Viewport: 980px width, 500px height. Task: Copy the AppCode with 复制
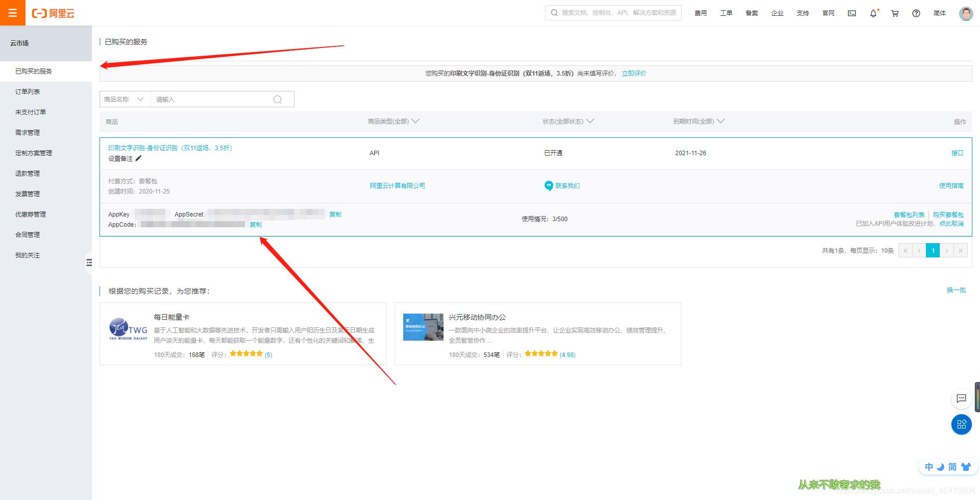(256, 225)
